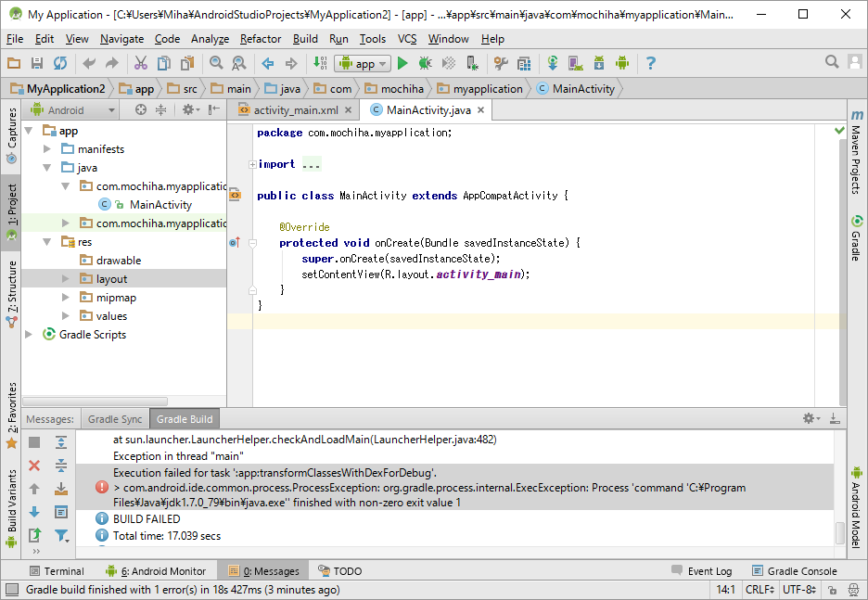Click the Synchronize toolbar icon
This screenshot has height=600, width=868.
59,63
